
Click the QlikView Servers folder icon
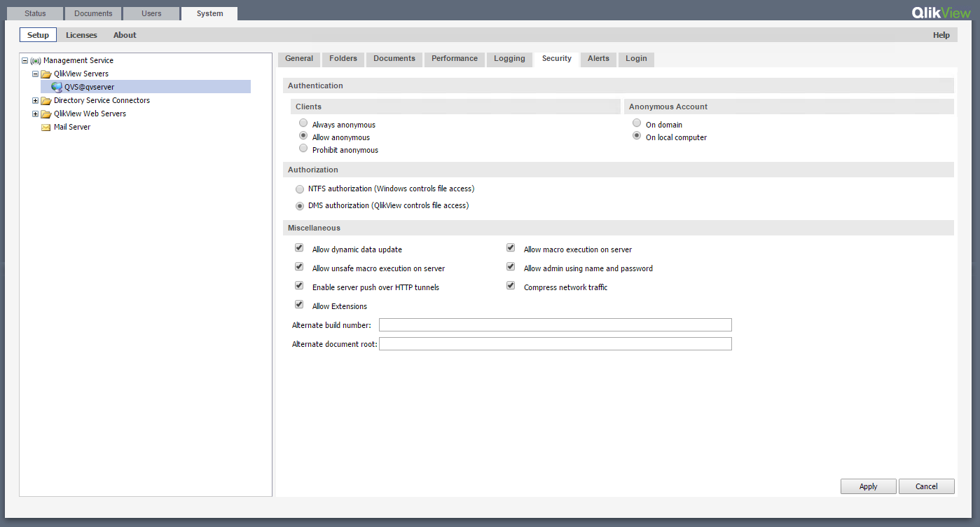click(46, 74)
